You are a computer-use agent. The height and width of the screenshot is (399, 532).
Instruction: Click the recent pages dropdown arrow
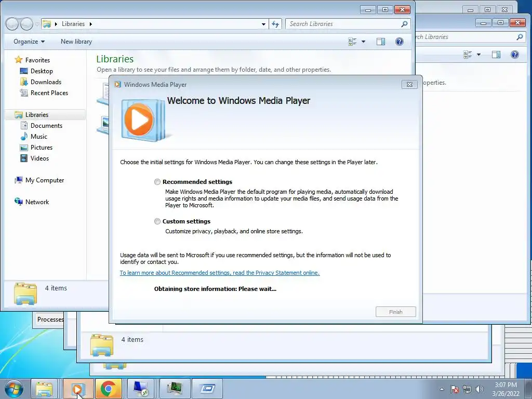pos(37,24)
